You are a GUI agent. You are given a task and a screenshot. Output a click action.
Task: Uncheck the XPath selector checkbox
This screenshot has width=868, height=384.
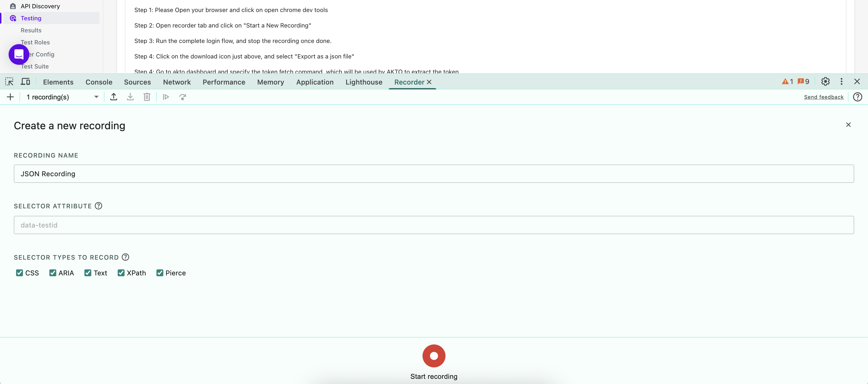(x=121, y=273)
